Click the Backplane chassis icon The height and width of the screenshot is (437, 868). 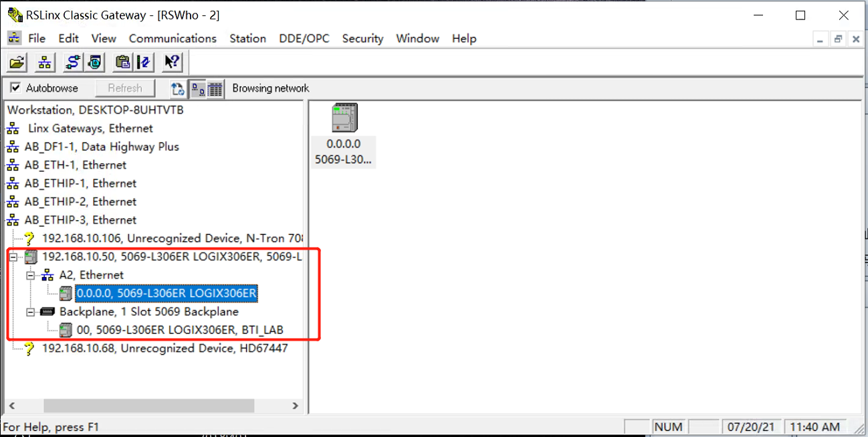(x=47, y=312)
